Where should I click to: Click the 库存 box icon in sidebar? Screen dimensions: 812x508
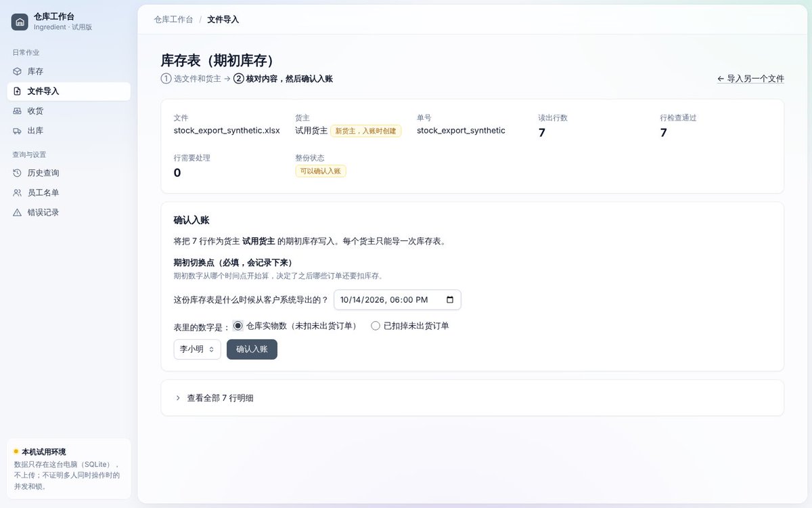[x=18, y=71]
